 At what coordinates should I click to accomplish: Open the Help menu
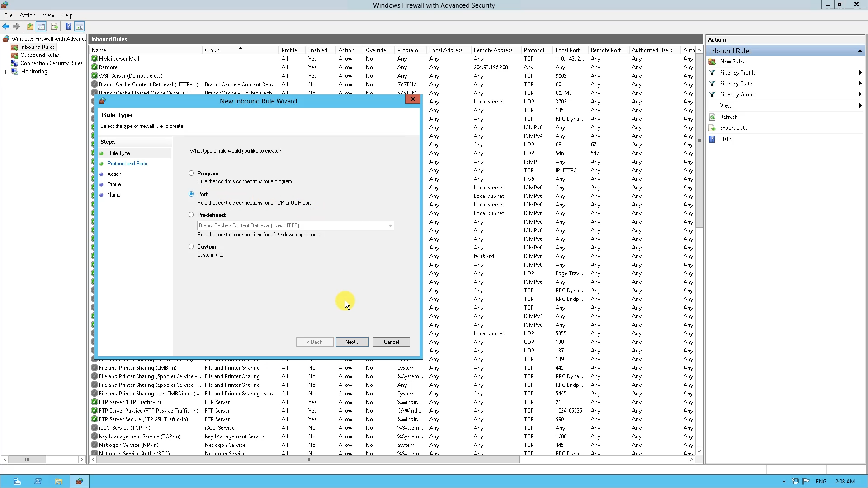[67, 15]
